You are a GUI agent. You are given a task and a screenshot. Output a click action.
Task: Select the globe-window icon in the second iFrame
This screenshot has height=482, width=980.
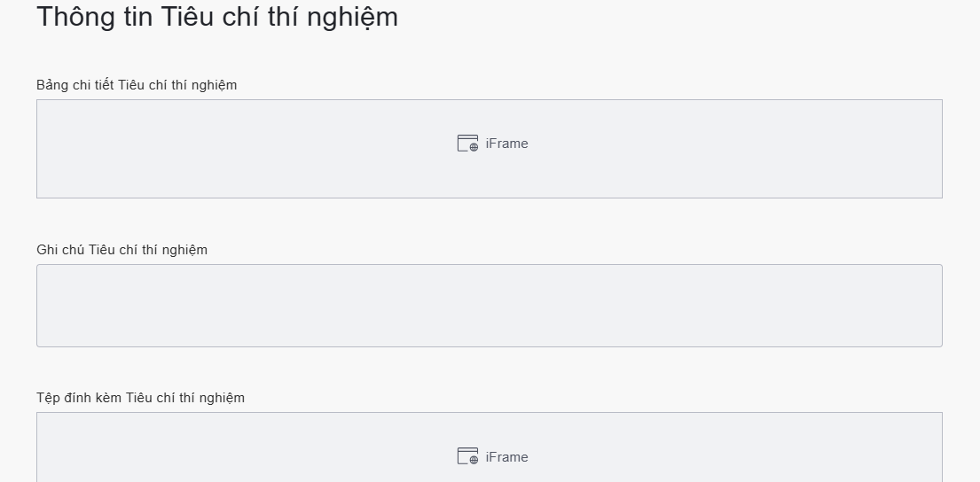click(x=467, y=457)
